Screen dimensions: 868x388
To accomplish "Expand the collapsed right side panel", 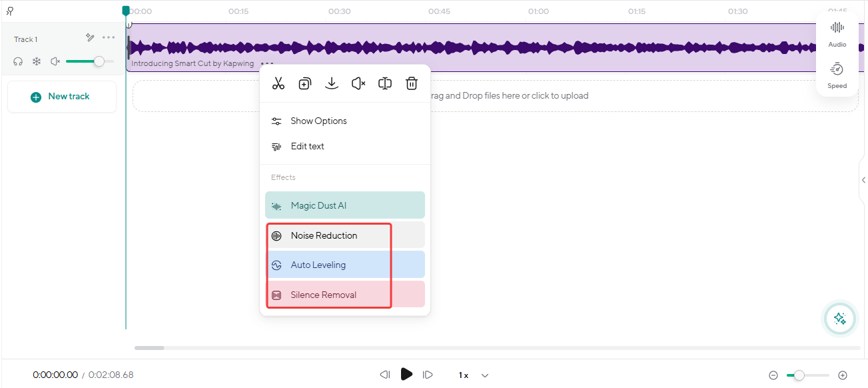I will click(x=863, y=180).
